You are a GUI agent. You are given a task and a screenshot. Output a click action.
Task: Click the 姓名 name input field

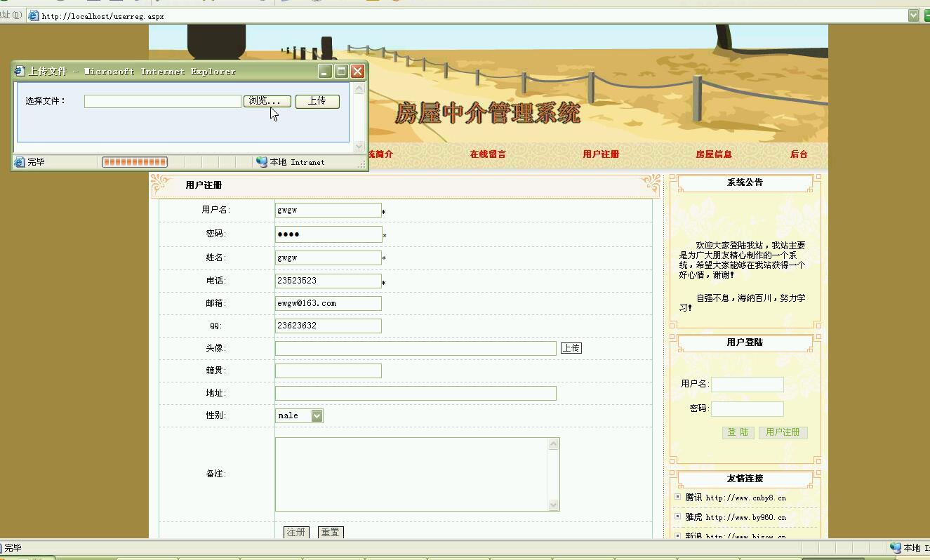(x=328, y=258)
